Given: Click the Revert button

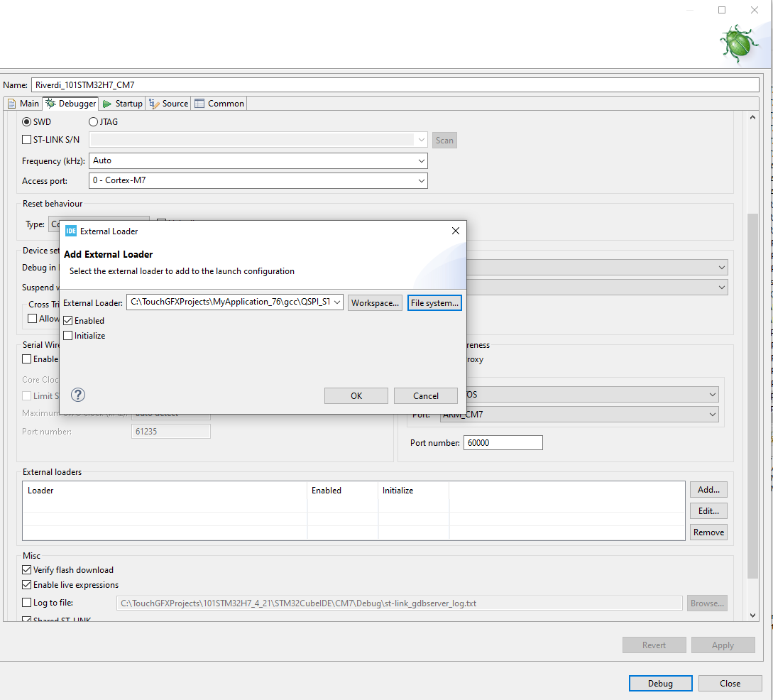Looking at the screenshot, I should [654, 645].
